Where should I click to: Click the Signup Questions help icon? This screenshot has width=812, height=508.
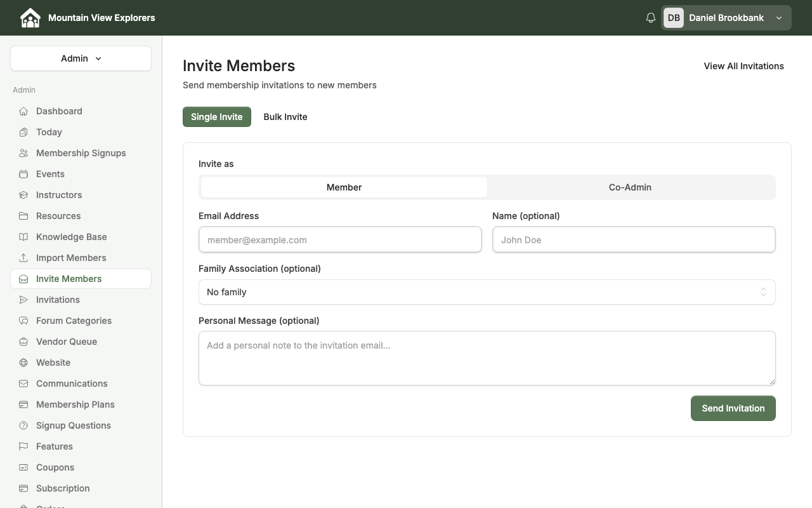23,425
